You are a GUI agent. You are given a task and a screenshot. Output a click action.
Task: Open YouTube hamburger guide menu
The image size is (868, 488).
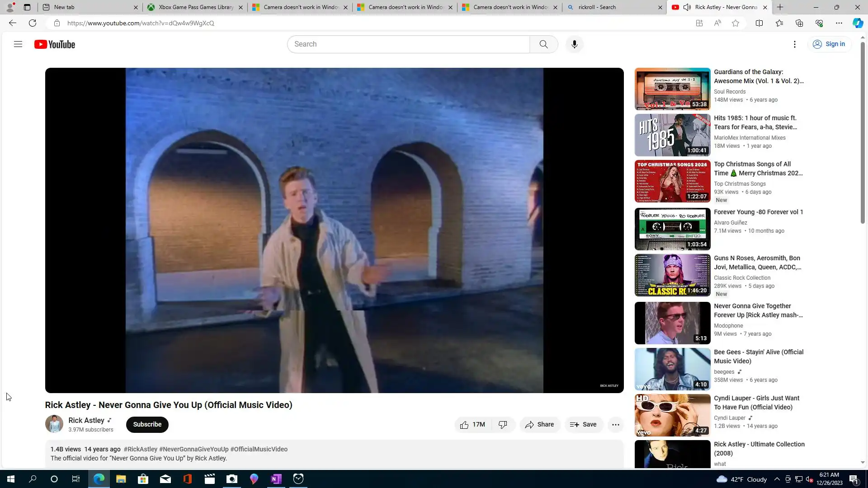click(x=18, y=44)
